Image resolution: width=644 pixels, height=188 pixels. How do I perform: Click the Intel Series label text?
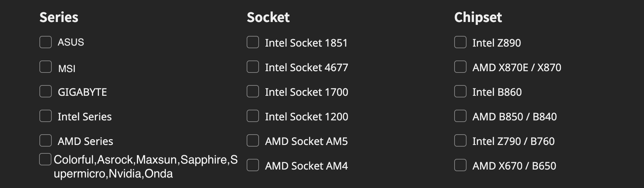click(x=85, y=117)
